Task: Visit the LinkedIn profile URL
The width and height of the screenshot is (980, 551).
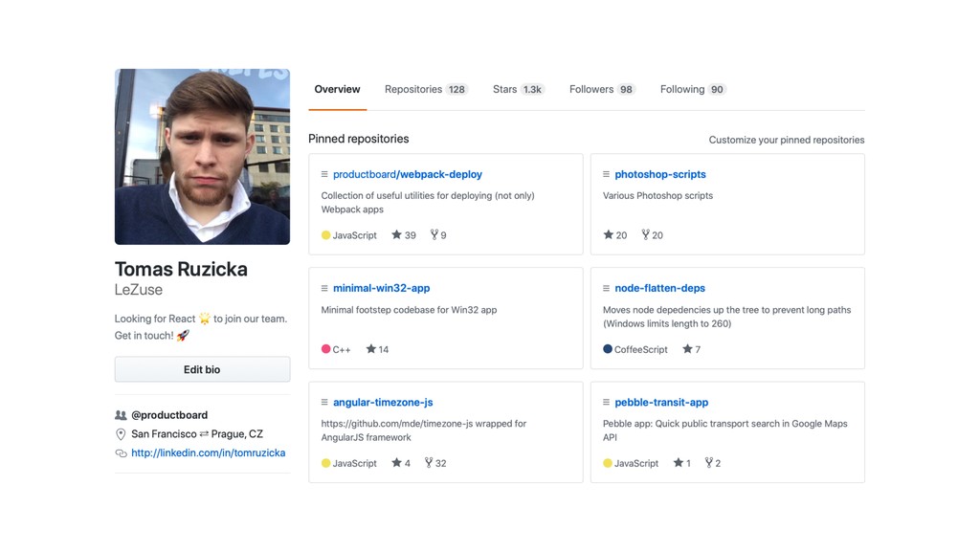Action: 208,453
